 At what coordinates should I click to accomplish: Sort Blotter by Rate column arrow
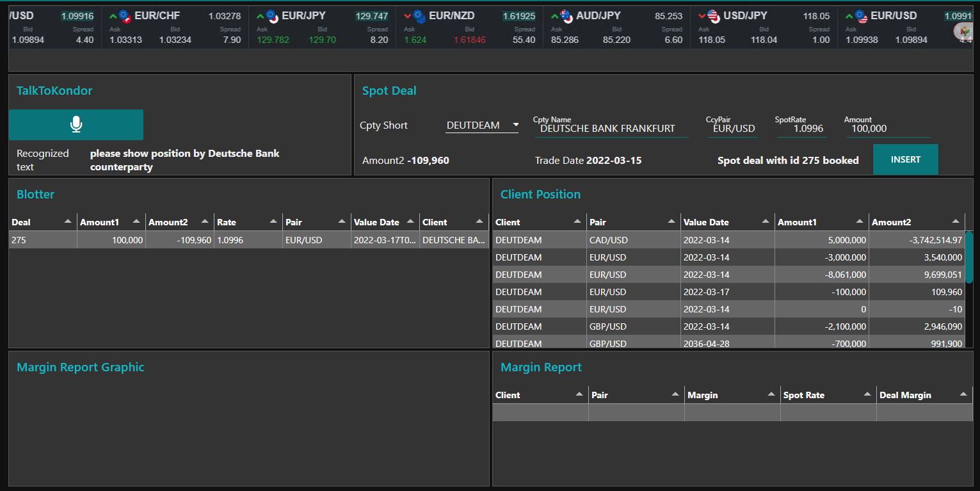(x=273, y=221)
